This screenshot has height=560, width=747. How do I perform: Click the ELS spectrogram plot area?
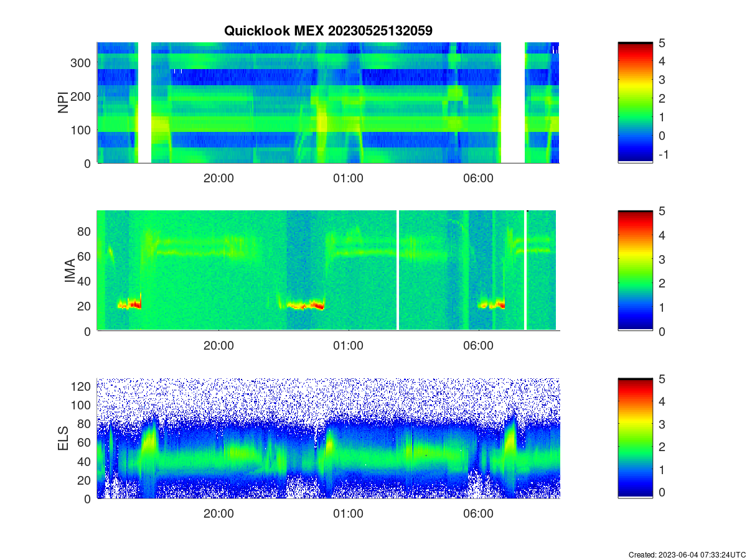point(328,439)
